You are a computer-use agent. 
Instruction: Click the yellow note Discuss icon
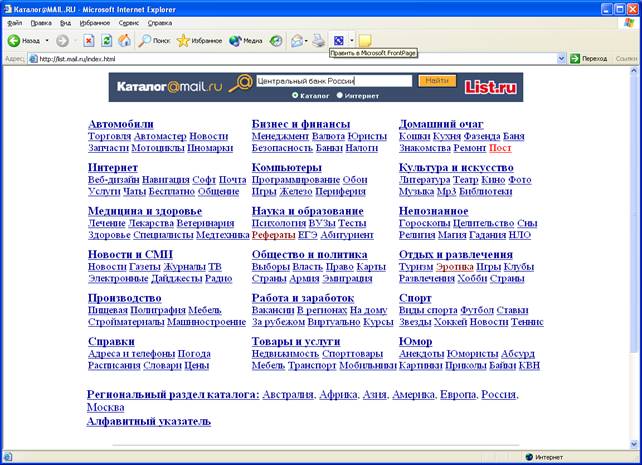[x=365, y=41]
